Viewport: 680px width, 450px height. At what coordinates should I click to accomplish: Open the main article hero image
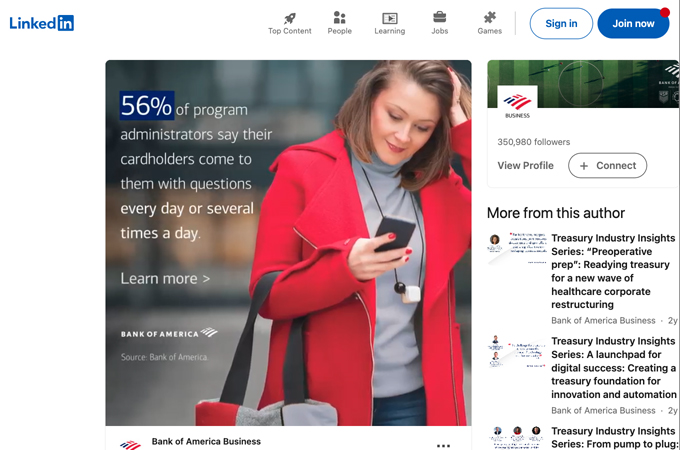point(288,243)
